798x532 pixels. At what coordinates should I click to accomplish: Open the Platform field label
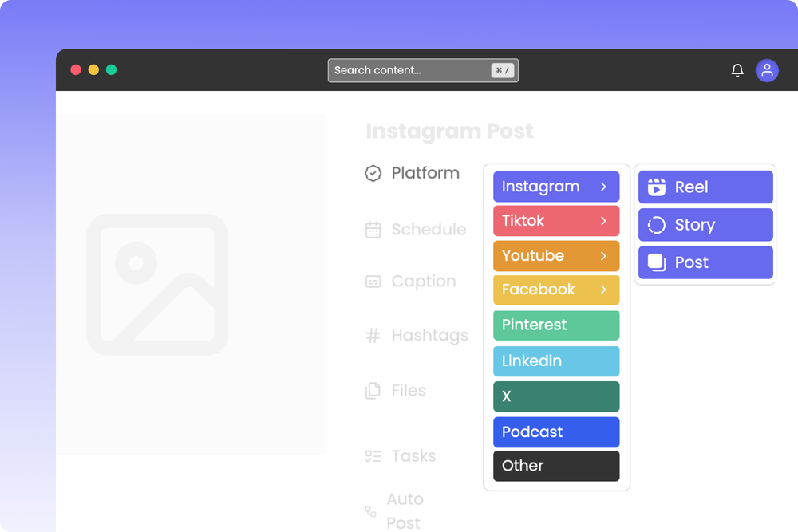pyautogui.click(x=425, y=173)
